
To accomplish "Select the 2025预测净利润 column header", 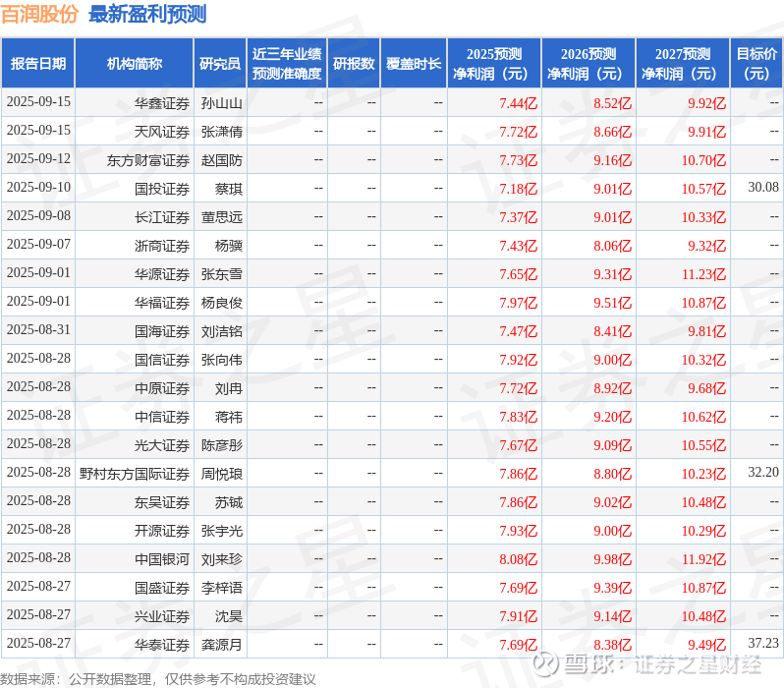I will pyautogui.click(x=494, y=63).
